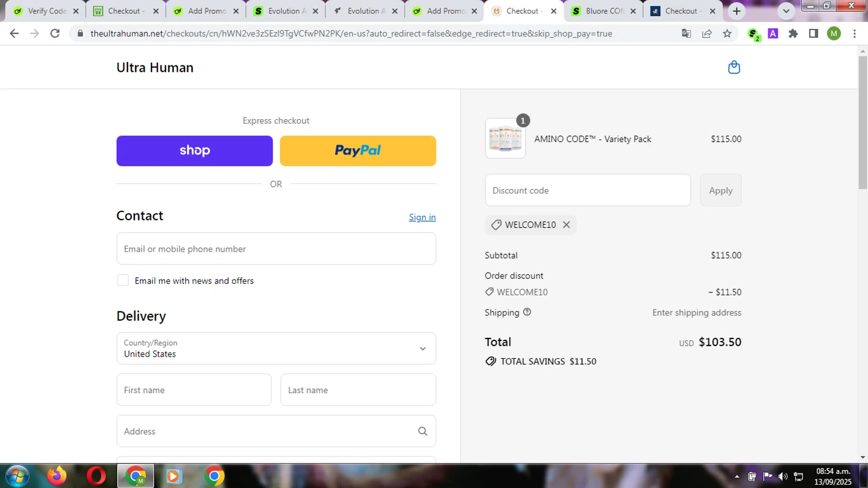Open second Chrome icon in taskbar
This screenshot has height=488, width=868.
[214, 476]
